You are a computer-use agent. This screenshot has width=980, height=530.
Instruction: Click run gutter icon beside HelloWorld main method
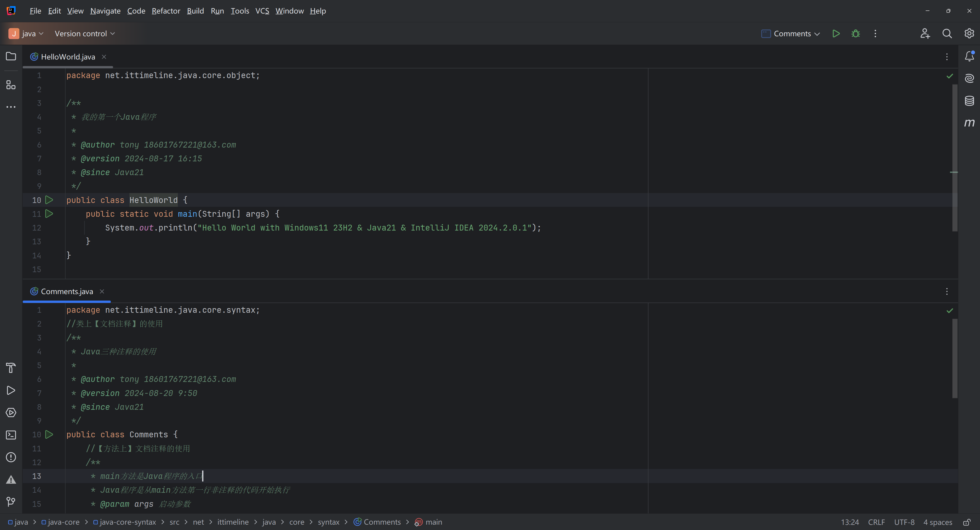(x=49, y=214)
